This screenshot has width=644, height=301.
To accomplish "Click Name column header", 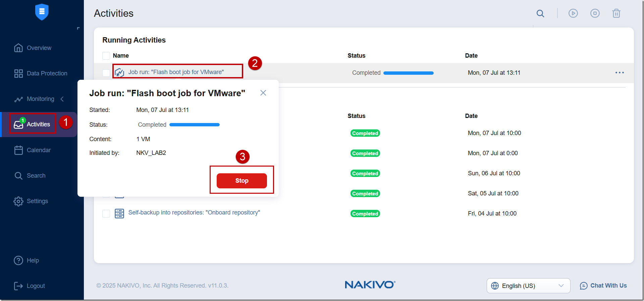I will click(x=121, y=56).
